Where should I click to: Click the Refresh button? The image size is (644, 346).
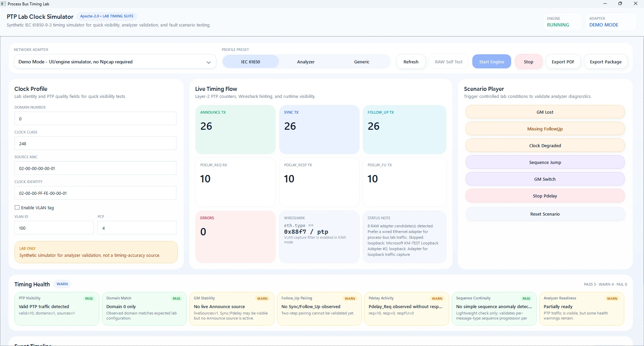click(411, 62)
